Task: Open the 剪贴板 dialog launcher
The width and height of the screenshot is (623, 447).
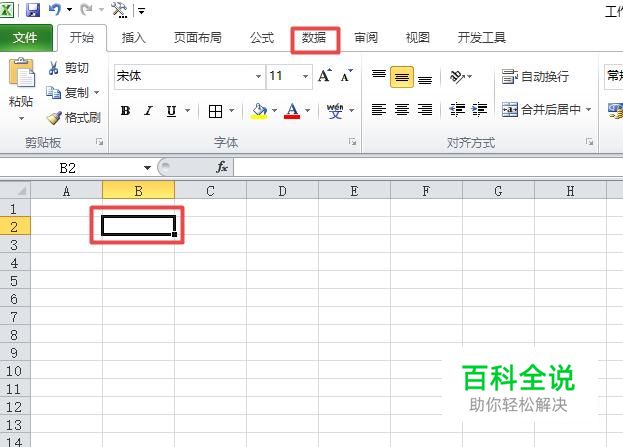Action: [x=99, y=142]
